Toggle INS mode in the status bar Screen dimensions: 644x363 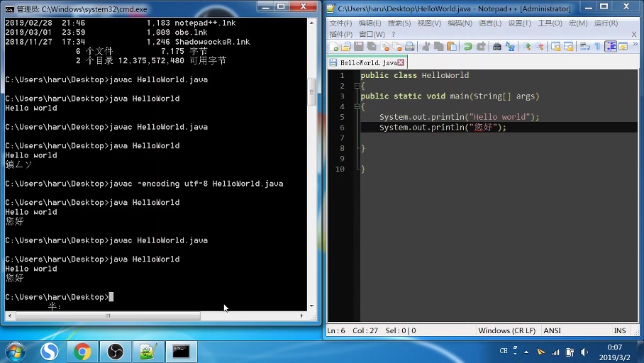point(620,330)
